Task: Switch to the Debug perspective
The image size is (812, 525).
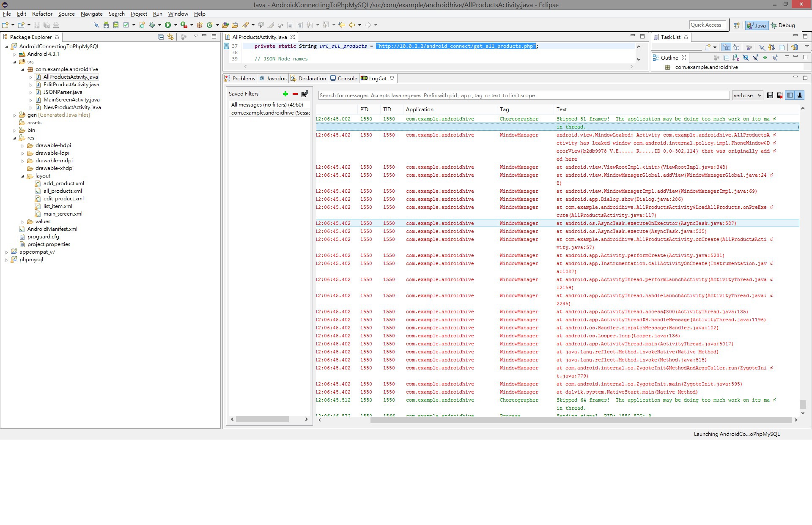Action: pos(783,25)
